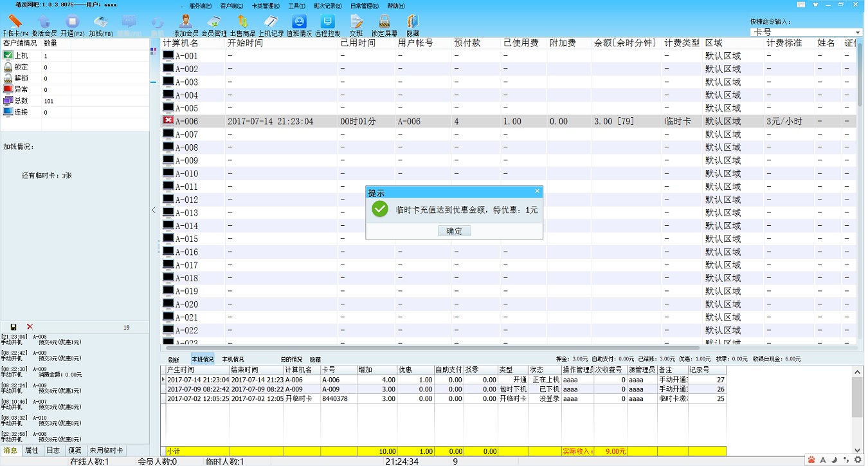Click the 余额[余时分钟] column header

pyautogui.click(x=626, y=43)
